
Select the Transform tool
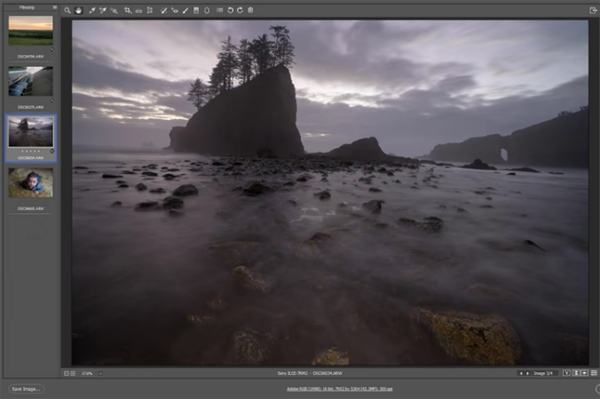pos(150,10)
